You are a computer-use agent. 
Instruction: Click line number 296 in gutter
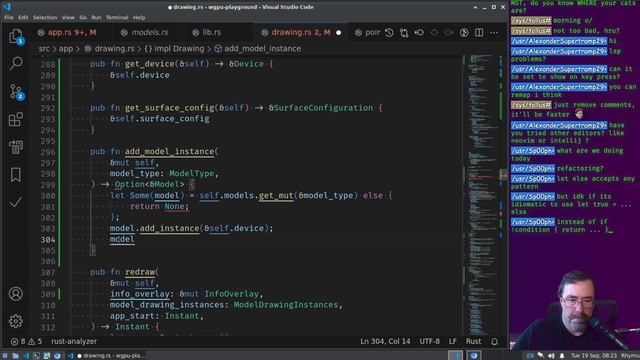coord(48,152)
